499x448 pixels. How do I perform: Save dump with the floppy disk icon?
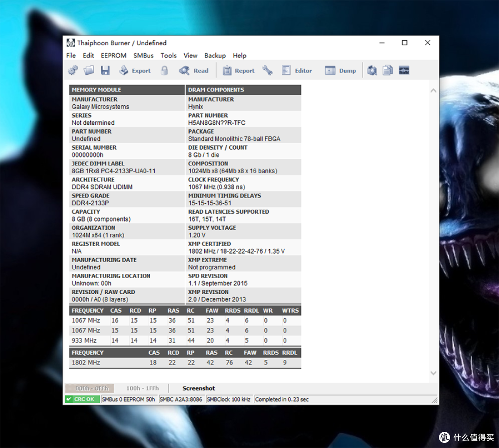pos(105,70)
